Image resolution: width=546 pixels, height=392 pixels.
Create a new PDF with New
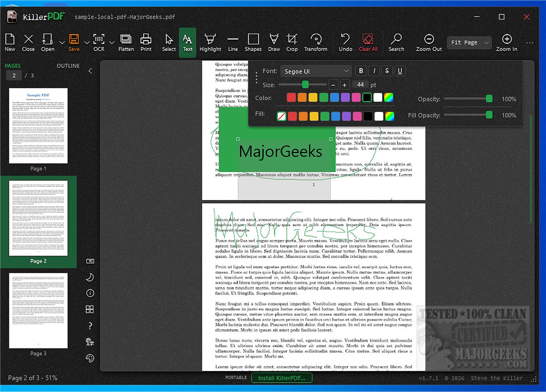(x=10, y=43)
